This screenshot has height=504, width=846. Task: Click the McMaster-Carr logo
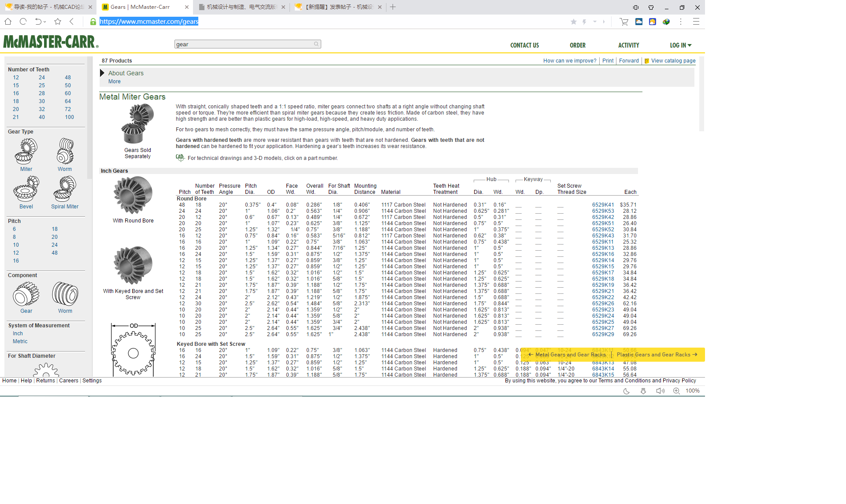pos(51,41)
